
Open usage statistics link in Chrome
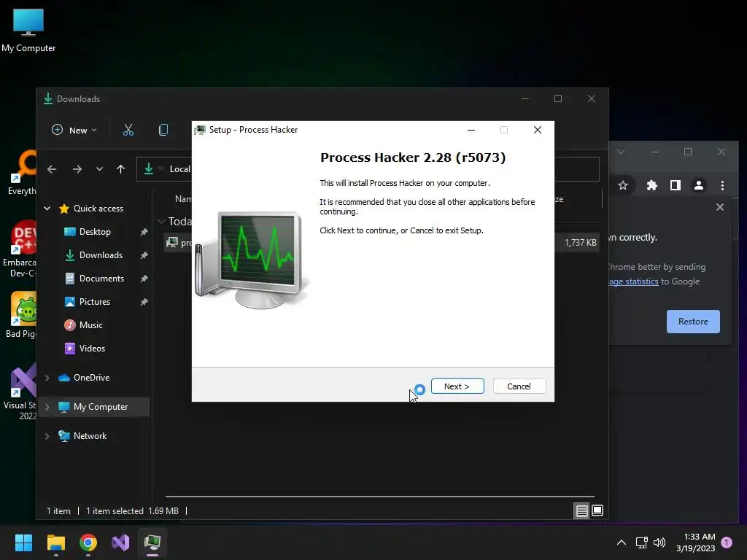634,281
